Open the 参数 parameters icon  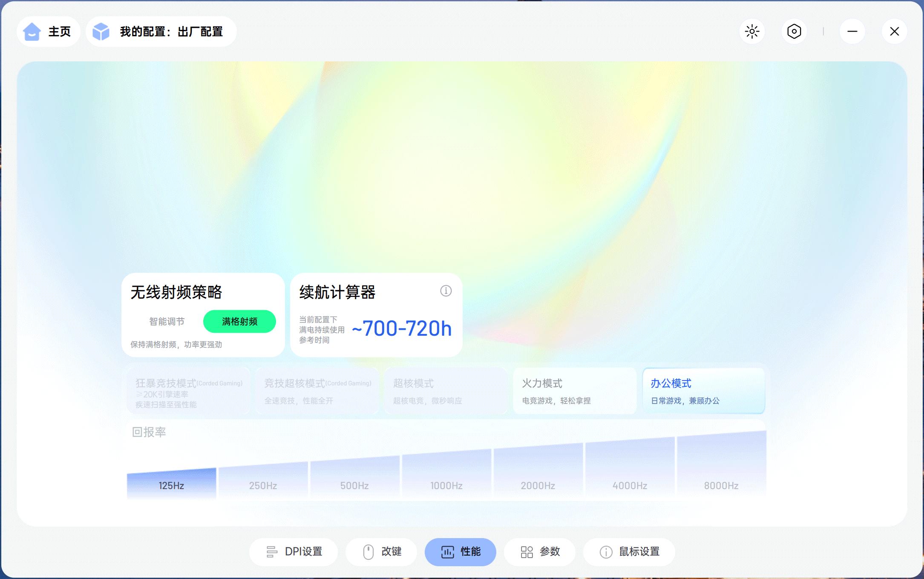pos(527,552)
